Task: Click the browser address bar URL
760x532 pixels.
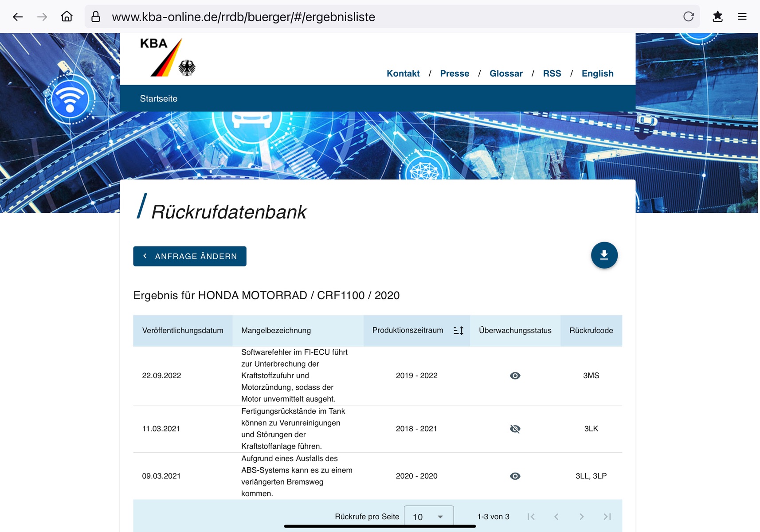Action: (243, 17)
